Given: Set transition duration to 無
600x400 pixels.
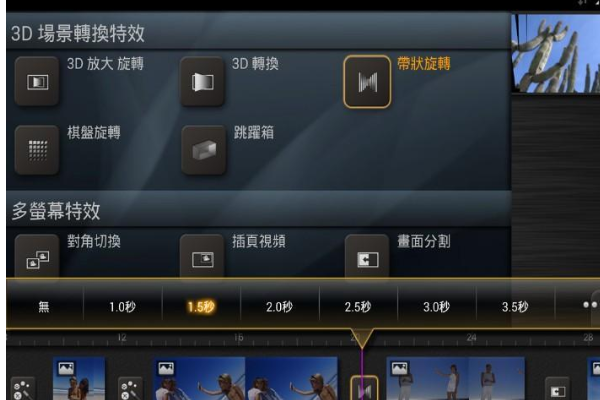Looking at the screenshot, I should click(44, 307).
